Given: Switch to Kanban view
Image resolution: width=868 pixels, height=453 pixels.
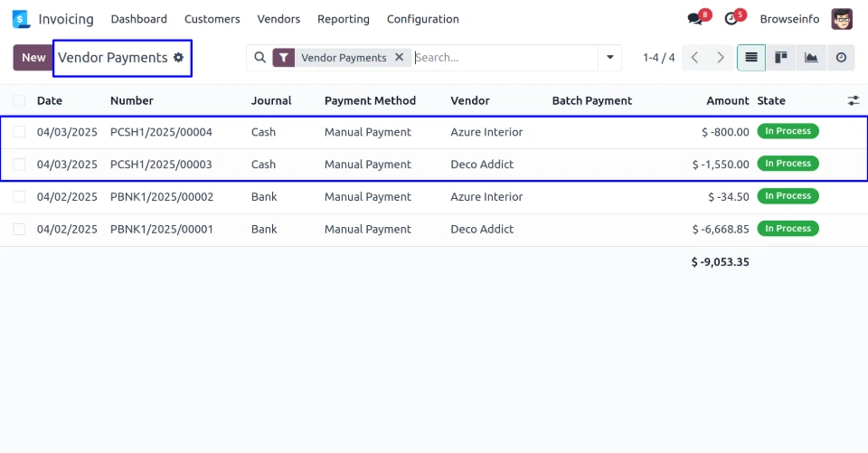Looking at the screenshot, I should point(781,58).
